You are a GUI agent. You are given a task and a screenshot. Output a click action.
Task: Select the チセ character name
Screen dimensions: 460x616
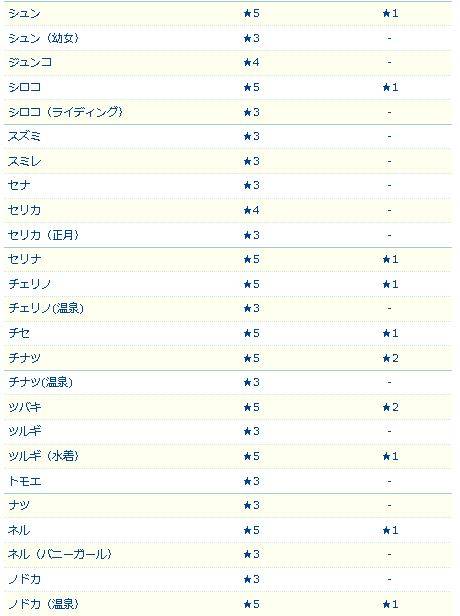click(19, 333)
